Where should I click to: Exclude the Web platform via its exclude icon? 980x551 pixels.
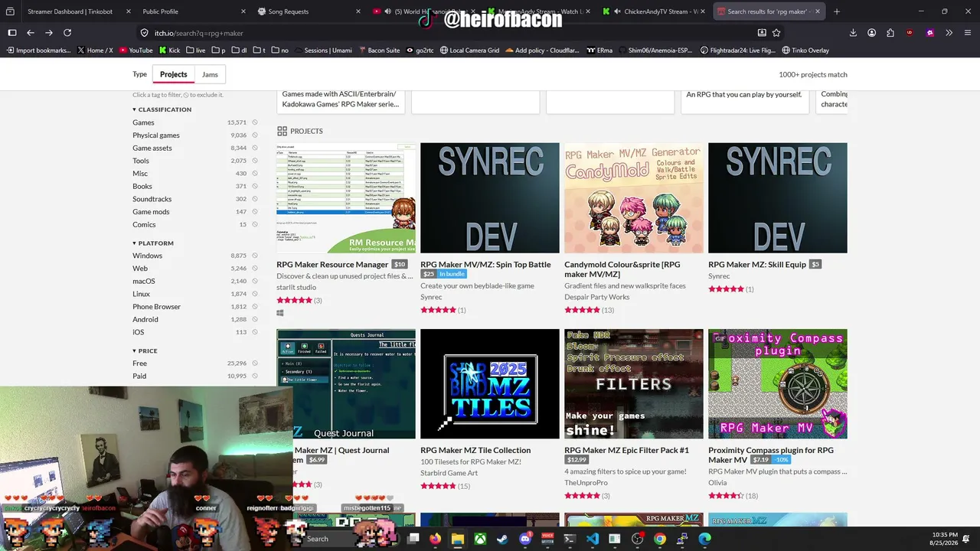coord(255,269)
